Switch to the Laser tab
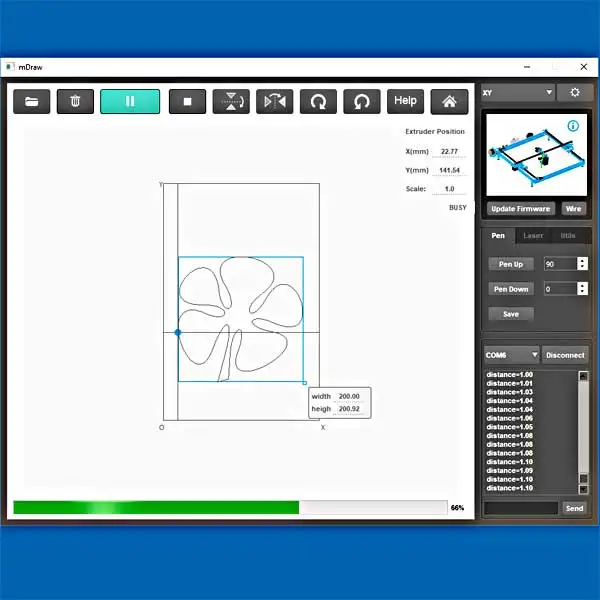The width and height of the screenshot is (600, 600). (533, 236)
